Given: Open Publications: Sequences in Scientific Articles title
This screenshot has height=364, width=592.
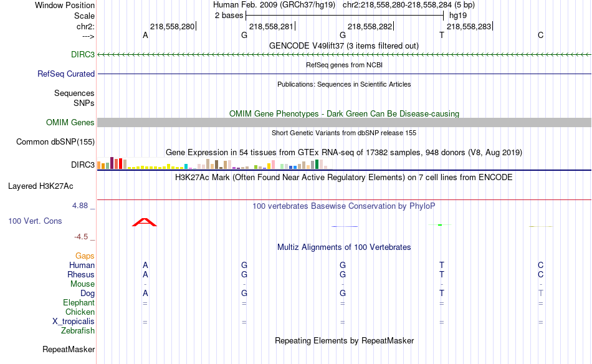Looking at the screenshot, I should coord(344,84).
